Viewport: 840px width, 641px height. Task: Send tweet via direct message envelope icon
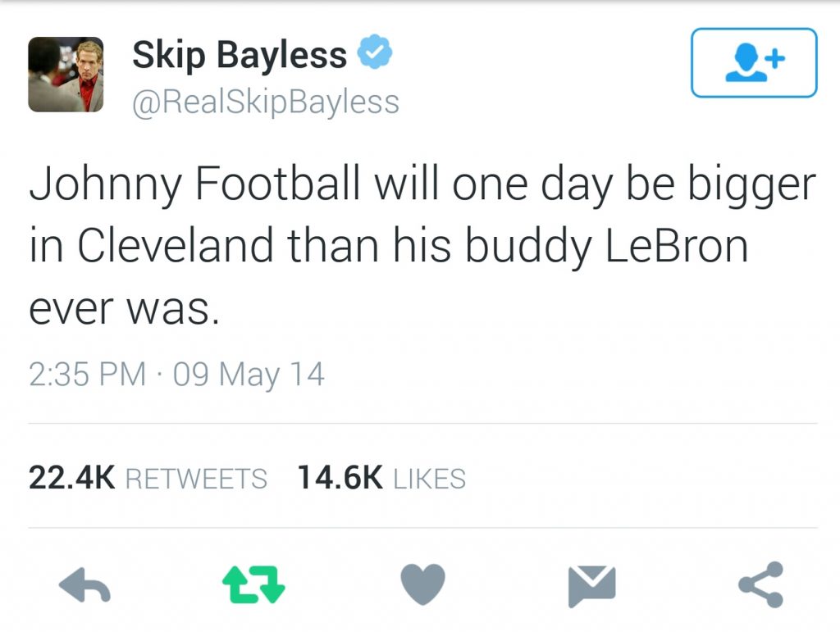point(591,585)
